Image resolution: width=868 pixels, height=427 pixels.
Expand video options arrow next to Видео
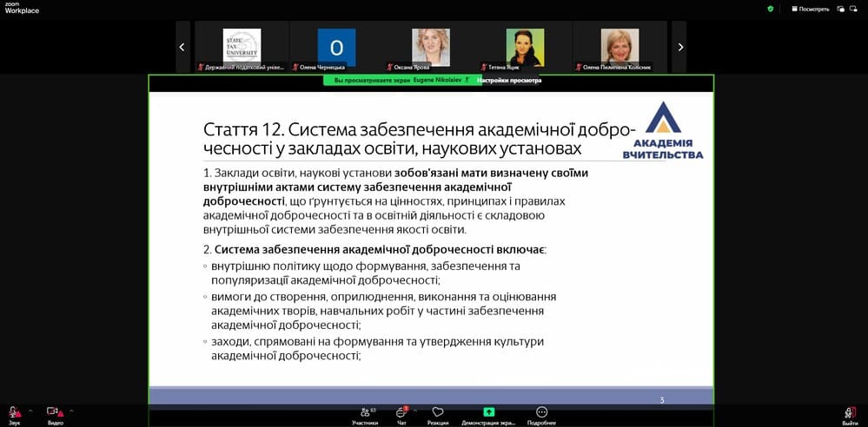click(x=71, y=410)
